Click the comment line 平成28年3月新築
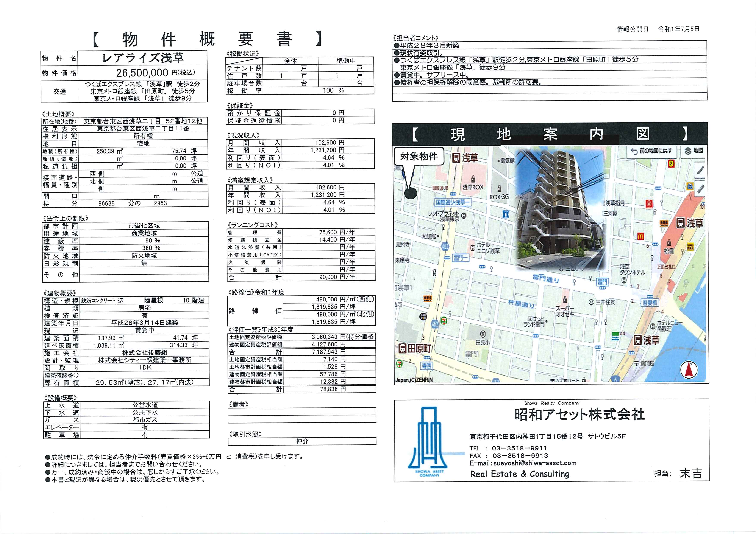 (x=426, y=45)
